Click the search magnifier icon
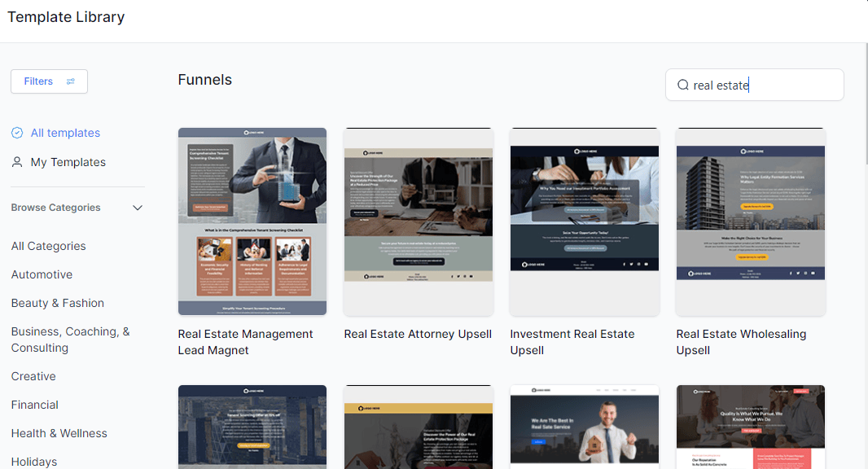 683,85
